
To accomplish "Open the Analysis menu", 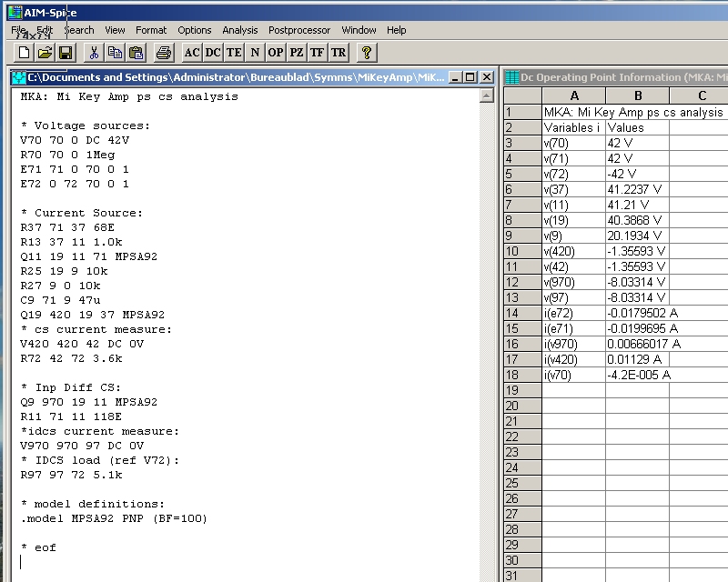I will coord(239,30).
